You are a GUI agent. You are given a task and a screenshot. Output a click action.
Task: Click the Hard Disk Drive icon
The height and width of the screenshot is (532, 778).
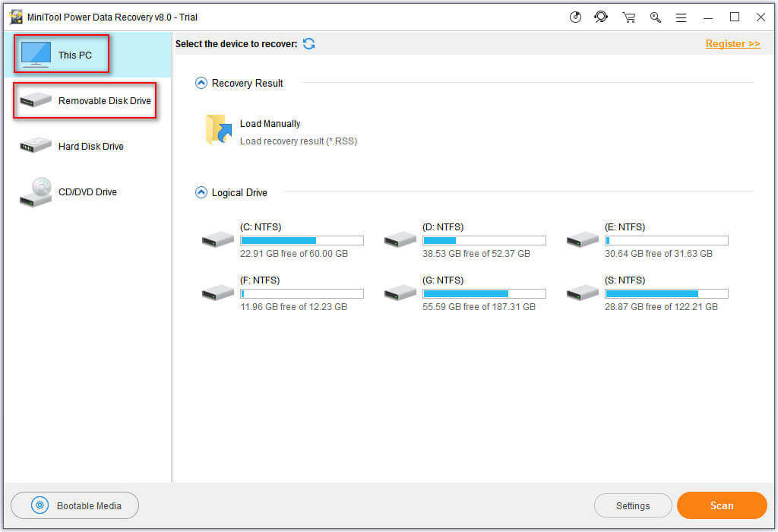click(x=36, y=145)
